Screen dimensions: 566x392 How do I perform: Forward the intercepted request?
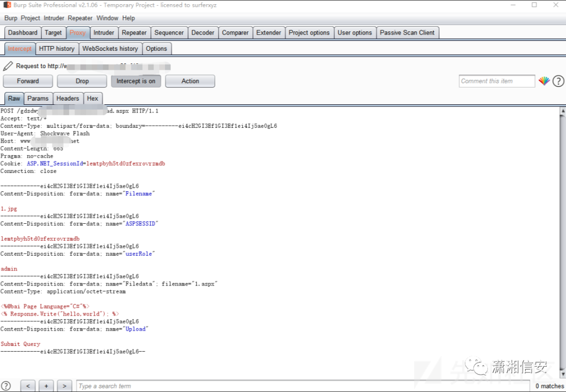point(28,81)
